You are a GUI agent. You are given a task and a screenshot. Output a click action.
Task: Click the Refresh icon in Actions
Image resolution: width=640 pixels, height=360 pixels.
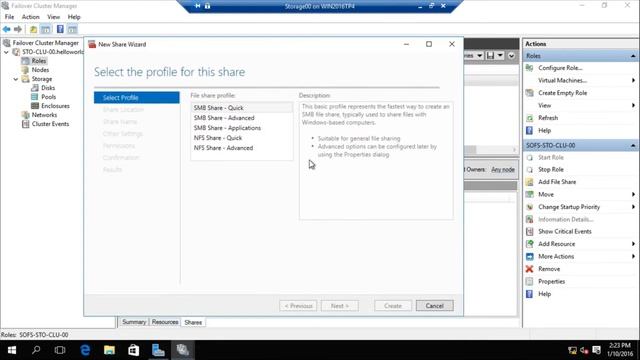529,118
